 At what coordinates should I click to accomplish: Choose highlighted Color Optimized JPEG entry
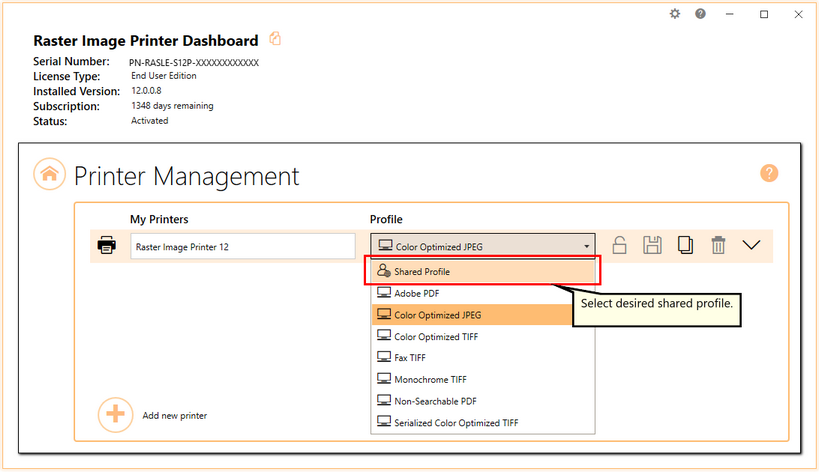(x=472, y=315)
